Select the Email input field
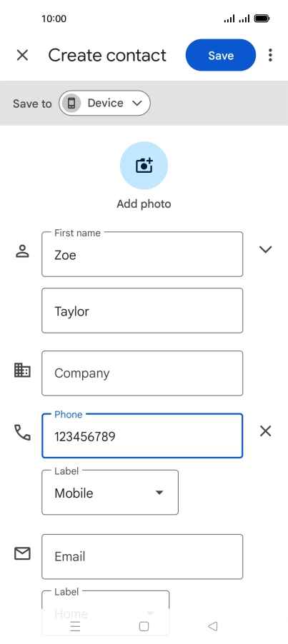Image resolution: width=288 pixels, height=644 pixels. tap(142, 556)
